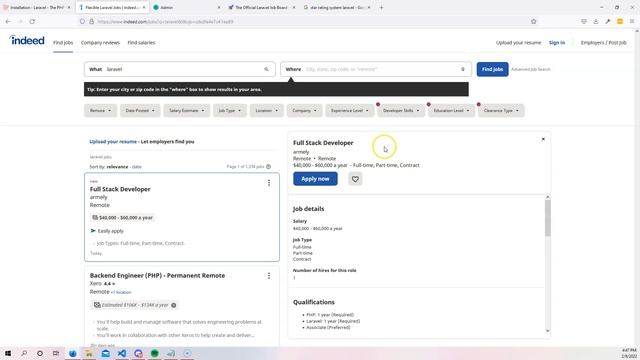Click Upload your resume link above results
Viewport: 640px width, 360px height.
113,142
